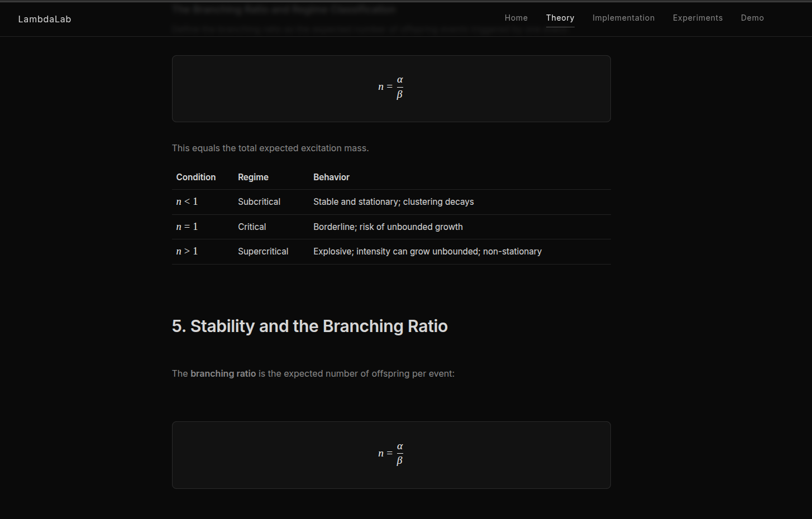Select the Theory navigation tab
Viewport: 812px width, 519px height.
(x=560, y=18)
